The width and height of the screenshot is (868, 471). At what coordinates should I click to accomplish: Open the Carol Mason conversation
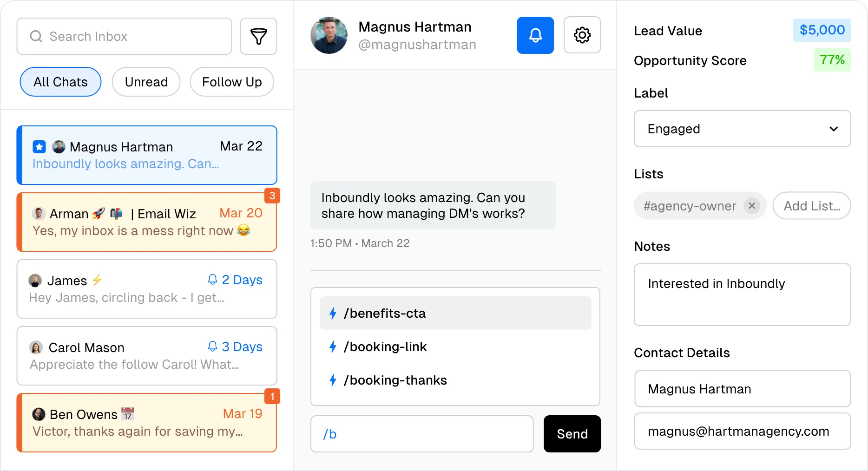[147, 356]
